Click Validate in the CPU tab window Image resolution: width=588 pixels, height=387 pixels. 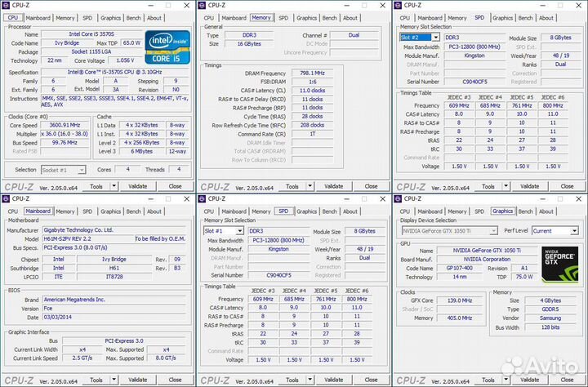point(138,186)
